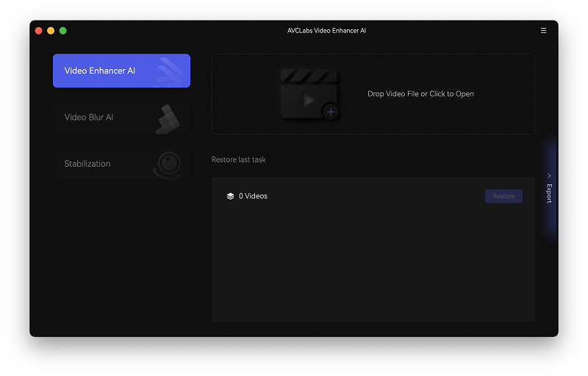The image size is (588, 376).
Task: Click the stacked layers icon beside 0 Videos
Action: 230,196
